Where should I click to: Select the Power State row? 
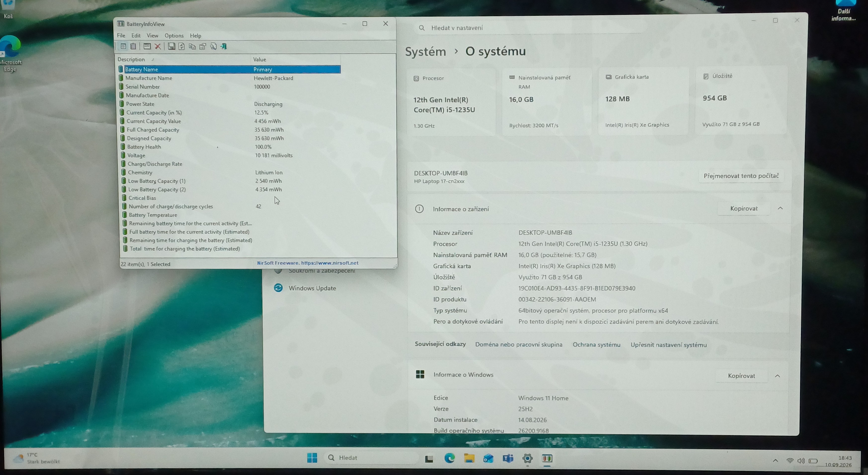tap(230, 104)
